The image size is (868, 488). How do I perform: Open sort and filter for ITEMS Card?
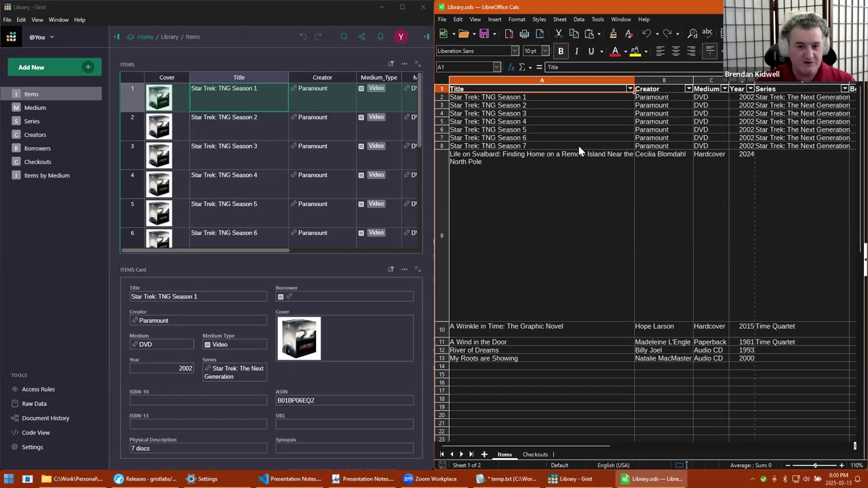click(x=391, y=269)
